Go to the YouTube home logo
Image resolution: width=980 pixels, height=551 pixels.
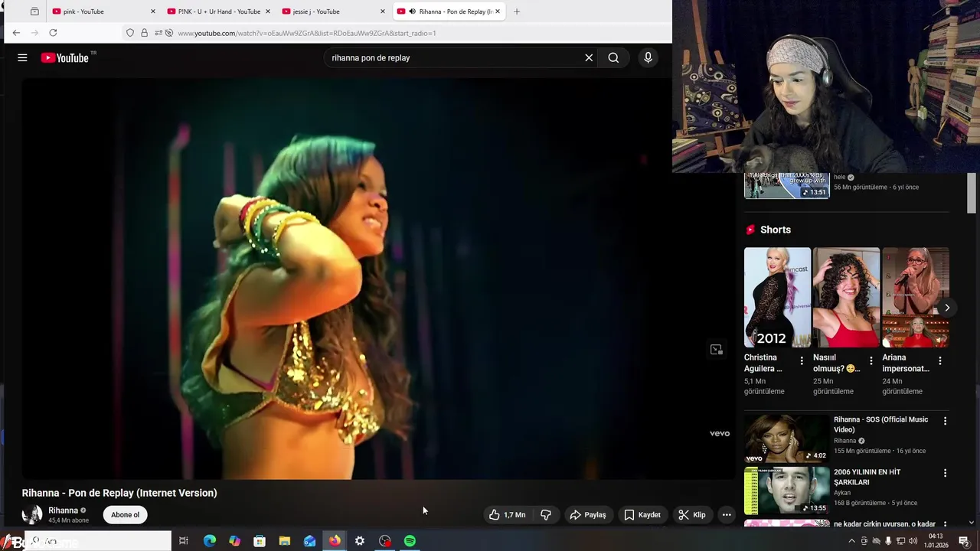coord(65,57)
